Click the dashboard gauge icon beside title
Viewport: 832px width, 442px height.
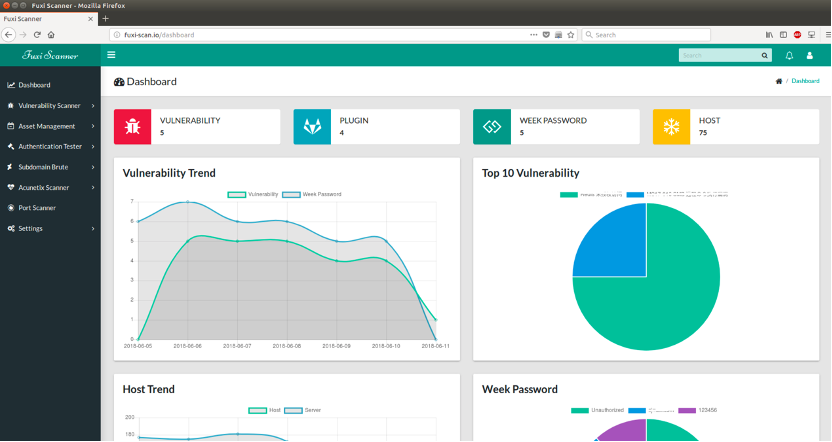point(119,82)
